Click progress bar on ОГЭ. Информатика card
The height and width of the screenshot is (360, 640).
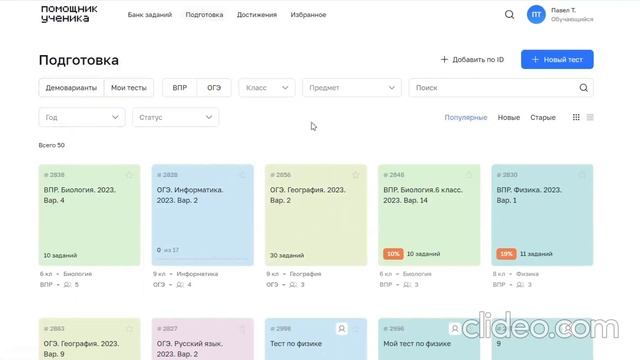(x=202, y=258)
